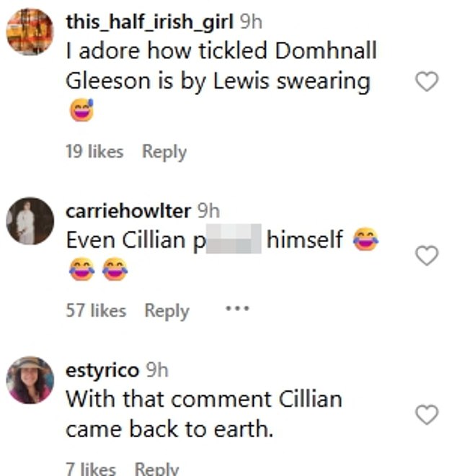Click the 9h timestamp on carriehowlter's comment
The width and height of the screenshot is (457, 476).
pyautogui.click(x=208, y=211)
